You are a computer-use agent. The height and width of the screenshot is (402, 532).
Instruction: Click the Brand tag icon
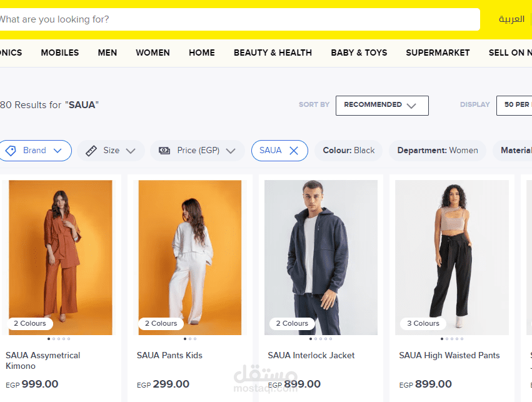tap(11, 151)
